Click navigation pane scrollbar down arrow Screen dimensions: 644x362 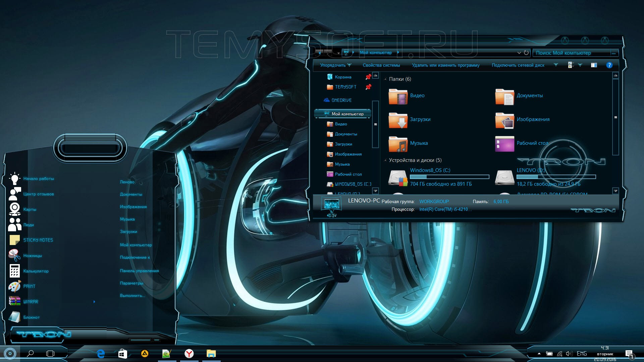coord(375,191)
